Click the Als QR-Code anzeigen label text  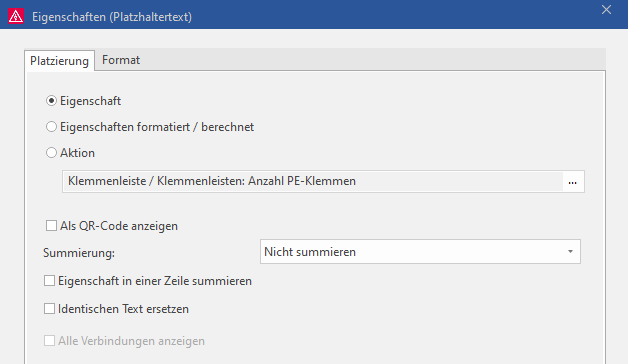[x=119, y=226]
